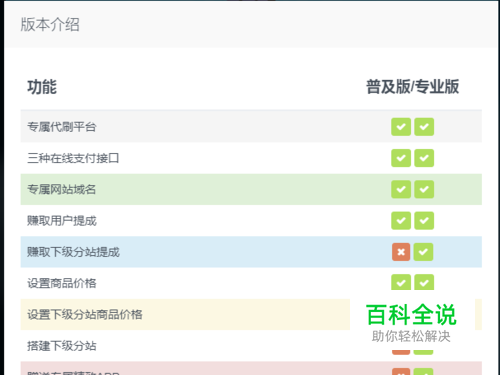Click first green check in 设置商品价格 row
The image size is (500, 375).
click(401, 282)
